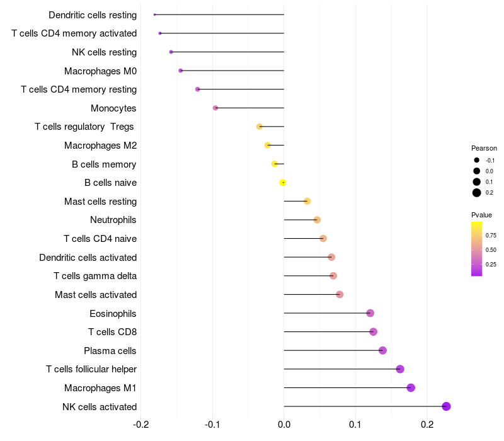Click the T cells CD8 axis label
504x441 pixels.
click(112, 332)
